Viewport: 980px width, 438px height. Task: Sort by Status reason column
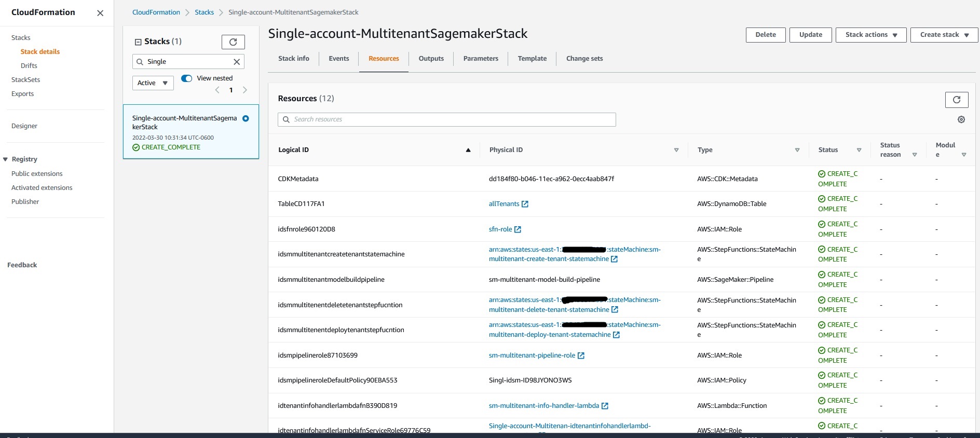(x=915, y=155)
